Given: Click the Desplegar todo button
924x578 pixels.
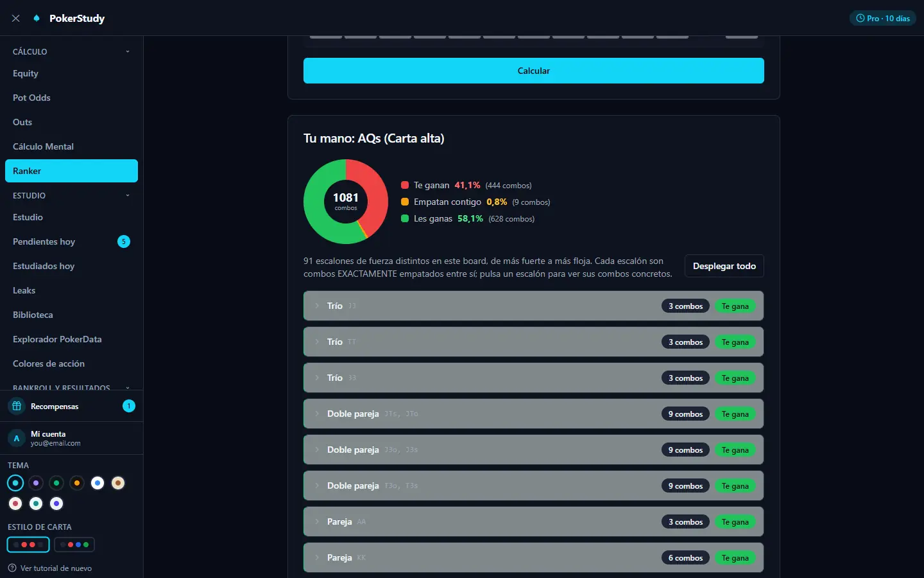Looking at the screenshot, I should click(x=724, y=266).
